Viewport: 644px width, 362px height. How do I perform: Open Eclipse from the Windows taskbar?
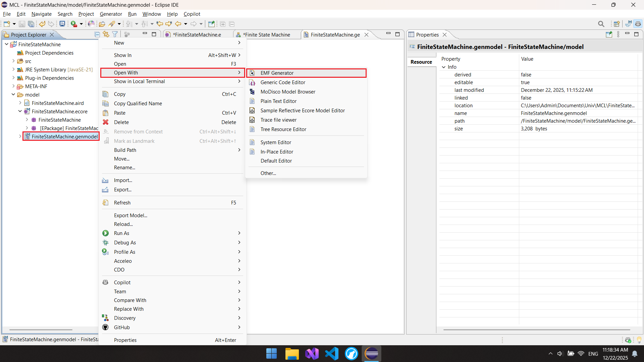click(x=371, y=354)
